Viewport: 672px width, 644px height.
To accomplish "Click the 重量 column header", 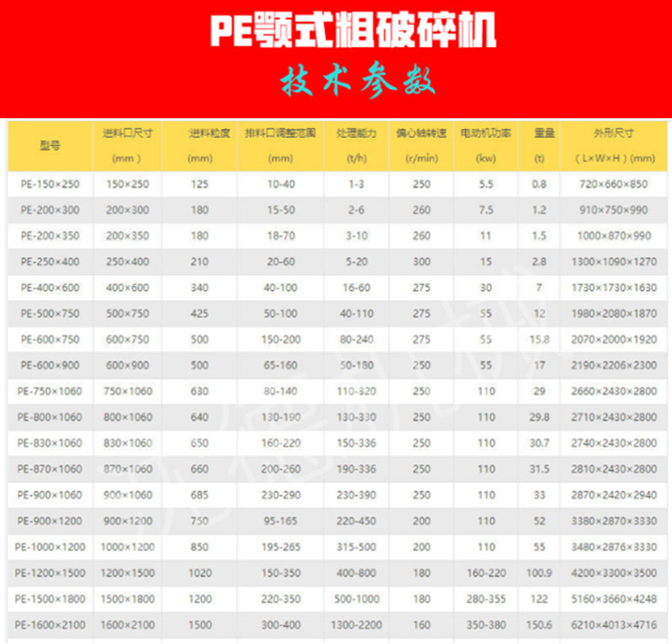I will [x=538, y=133].
